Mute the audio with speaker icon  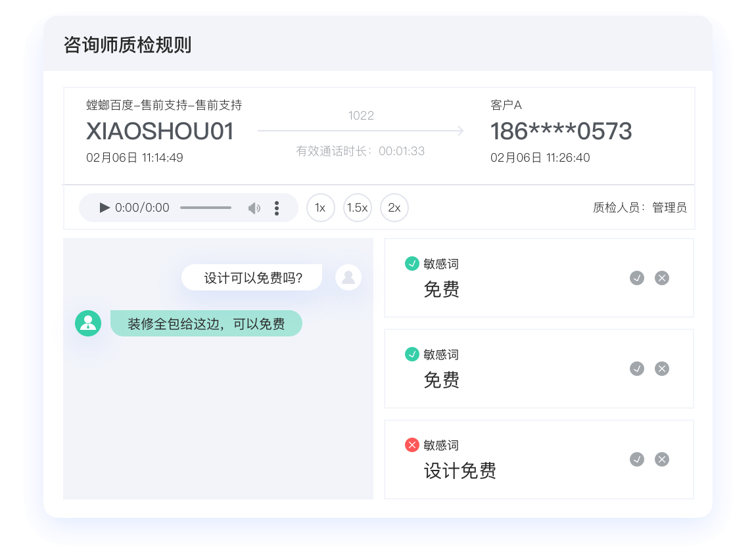point(254,208)
